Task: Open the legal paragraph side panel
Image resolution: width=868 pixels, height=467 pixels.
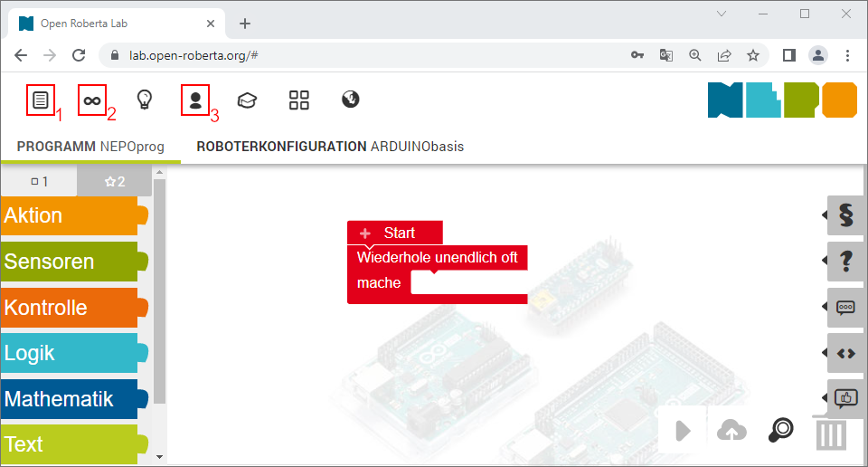Action: (x=845, y=214)
